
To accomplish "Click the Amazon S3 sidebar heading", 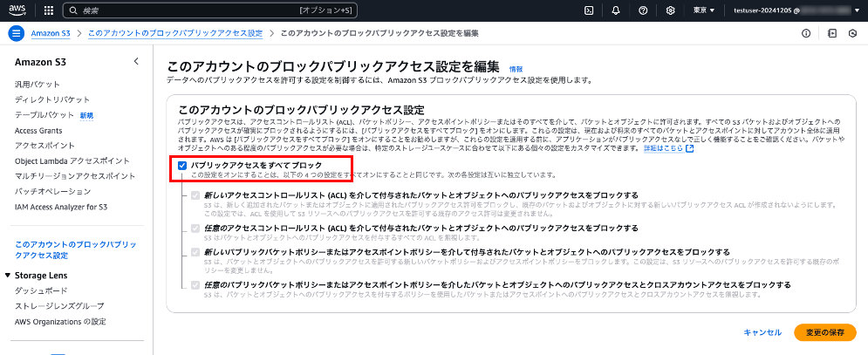I will (x=41, y=62).
